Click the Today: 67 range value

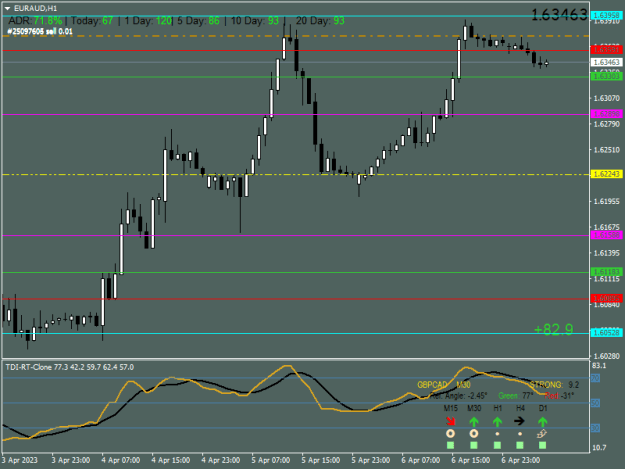(x=92, y=21)
